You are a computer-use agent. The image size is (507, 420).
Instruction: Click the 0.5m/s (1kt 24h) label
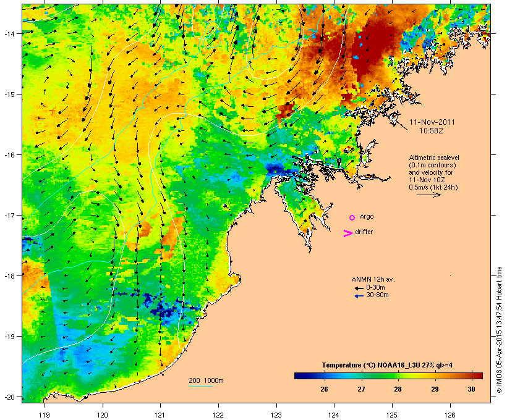click(433, 187)
